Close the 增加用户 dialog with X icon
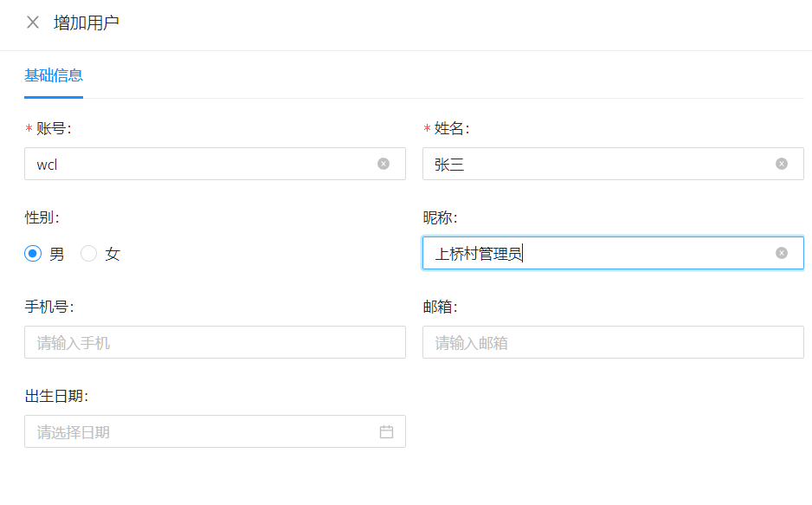 pos(33,23)
